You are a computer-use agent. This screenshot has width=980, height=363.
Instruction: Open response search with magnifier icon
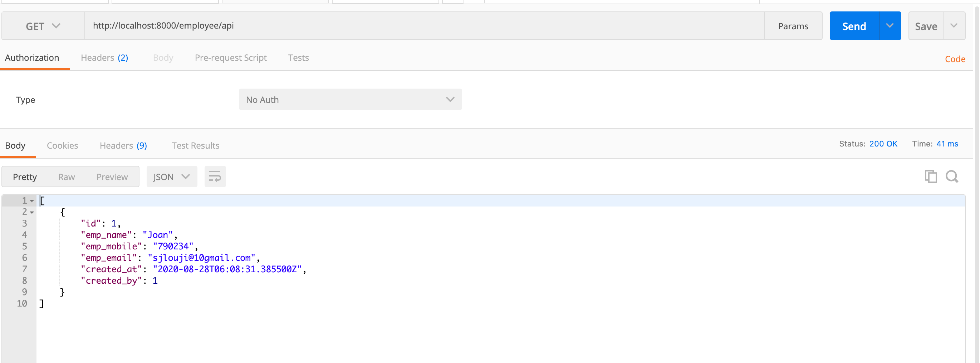tap(952, 176)
